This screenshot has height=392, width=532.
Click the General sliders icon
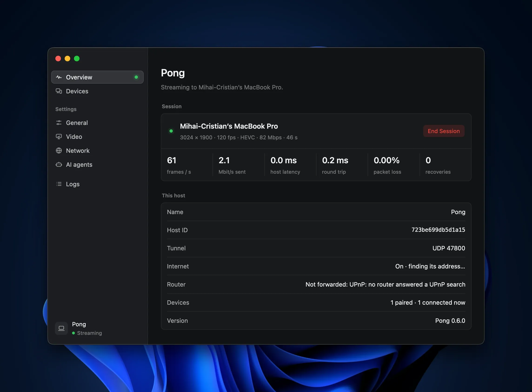(x=59, y=123)
